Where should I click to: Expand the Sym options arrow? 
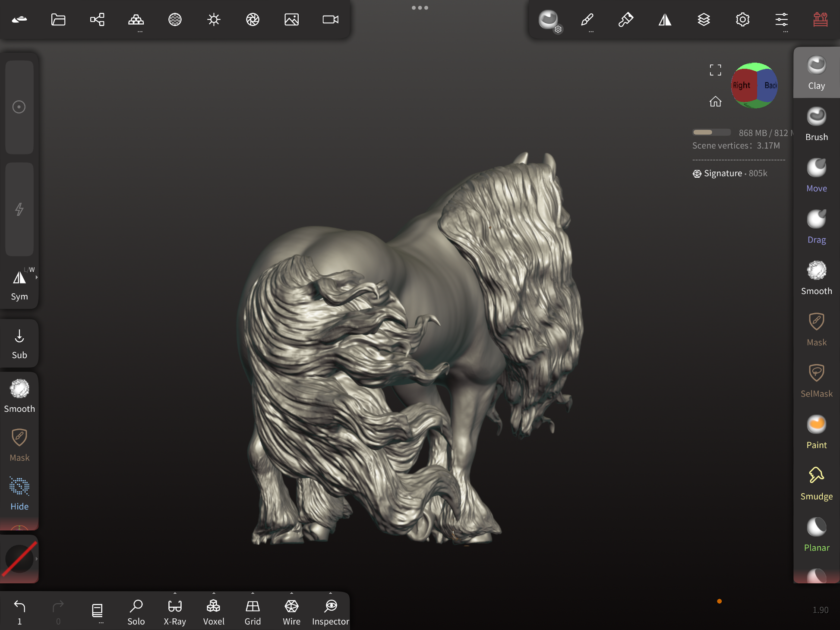pos(37,277)
